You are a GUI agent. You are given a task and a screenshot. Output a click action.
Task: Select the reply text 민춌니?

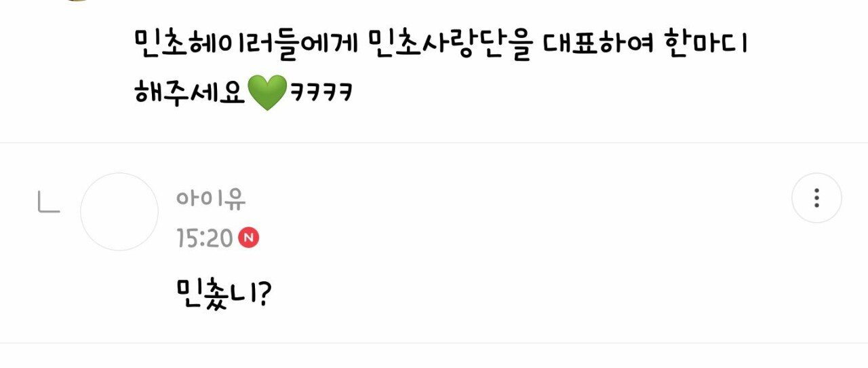pos(223,295)
